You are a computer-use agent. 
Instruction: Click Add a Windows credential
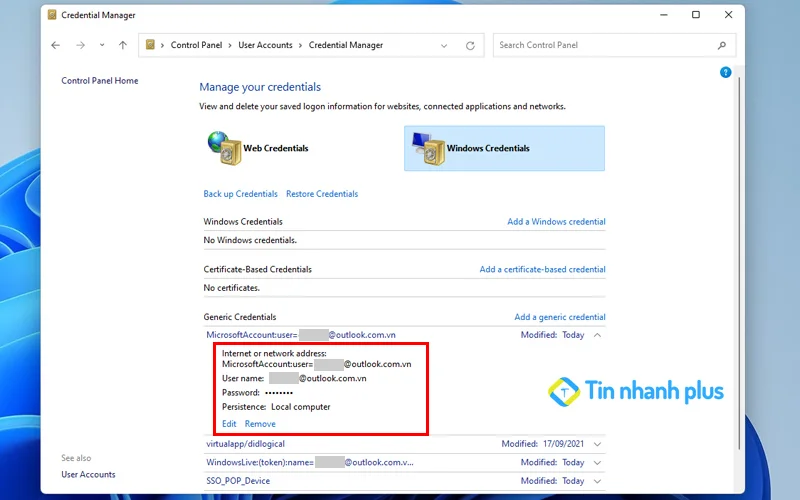556,221
